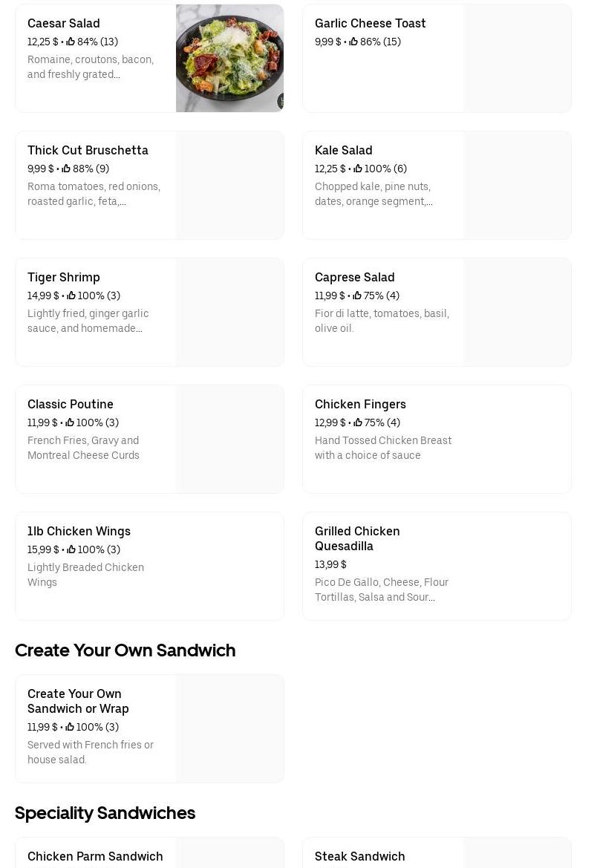This screenshot has height=868, width=597.
Task: Click Kale Salad's thumbs-up icon
Action: pyautogui.click(x=358, y=169)
